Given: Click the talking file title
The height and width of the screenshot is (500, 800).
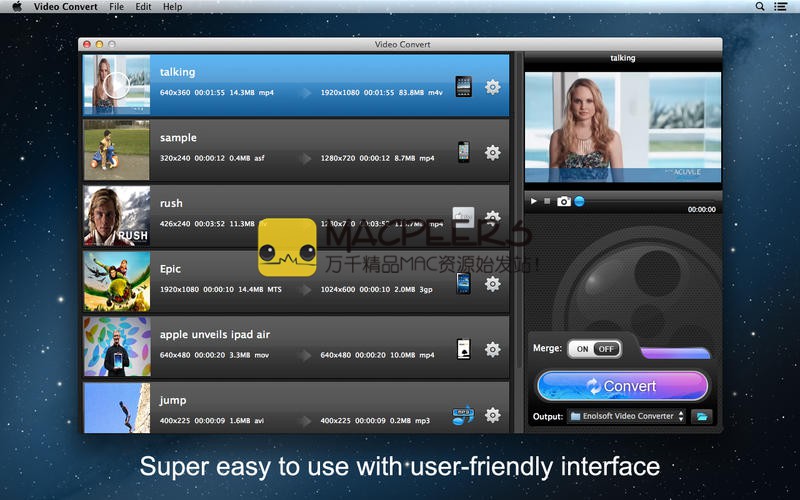Looking at the screenshot, I should point(178,72).
